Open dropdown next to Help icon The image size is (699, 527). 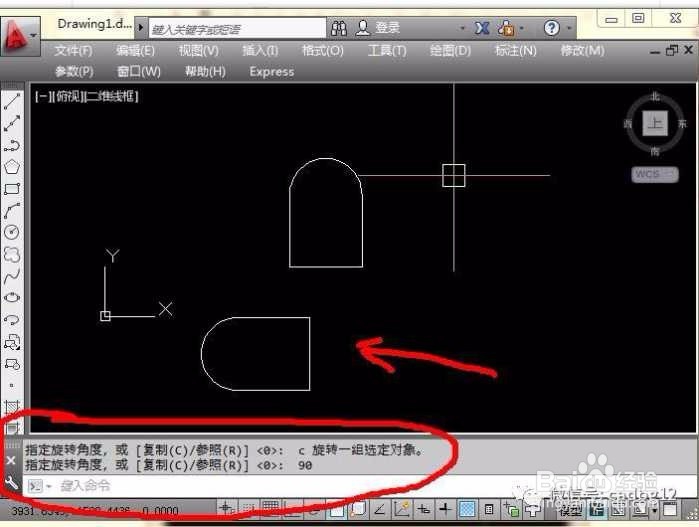(x=569, y=29)
